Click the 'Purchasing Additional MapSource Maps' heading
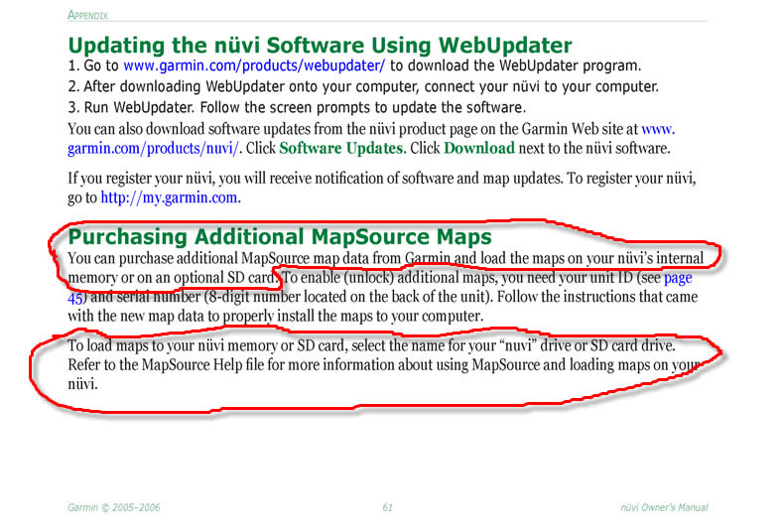This screenshot has width=782, height=532. 280,236
